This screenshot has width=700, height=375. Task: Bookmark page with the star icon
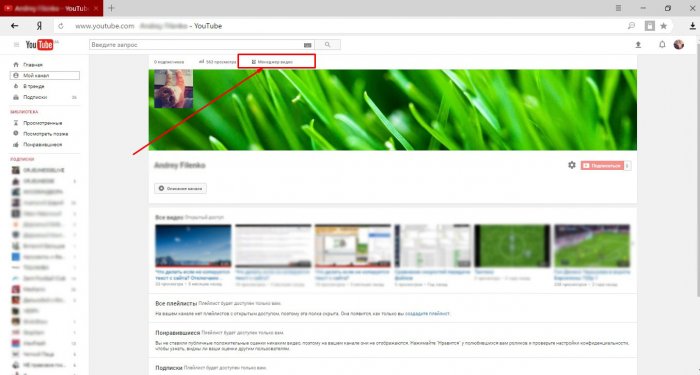[664, 26]
